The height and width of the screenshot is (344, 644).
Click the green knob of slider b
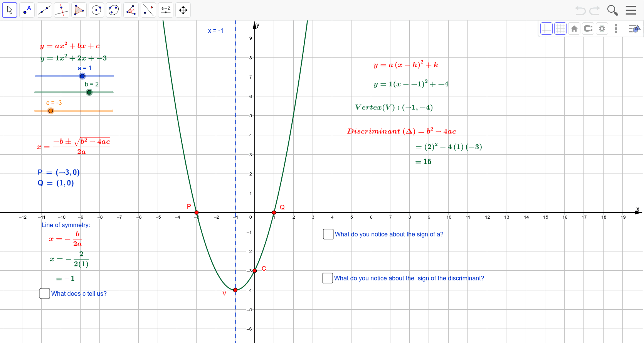point(89,92)
